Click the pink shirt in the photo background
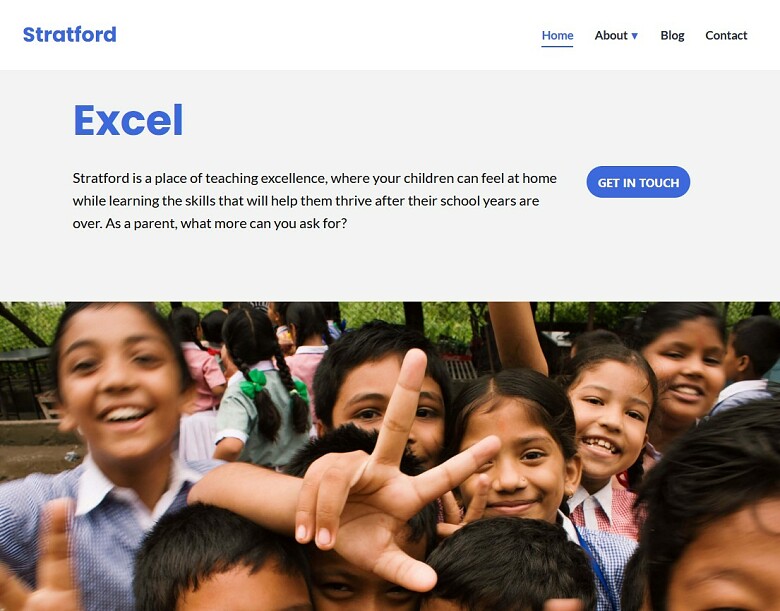 tap(205, 371)
